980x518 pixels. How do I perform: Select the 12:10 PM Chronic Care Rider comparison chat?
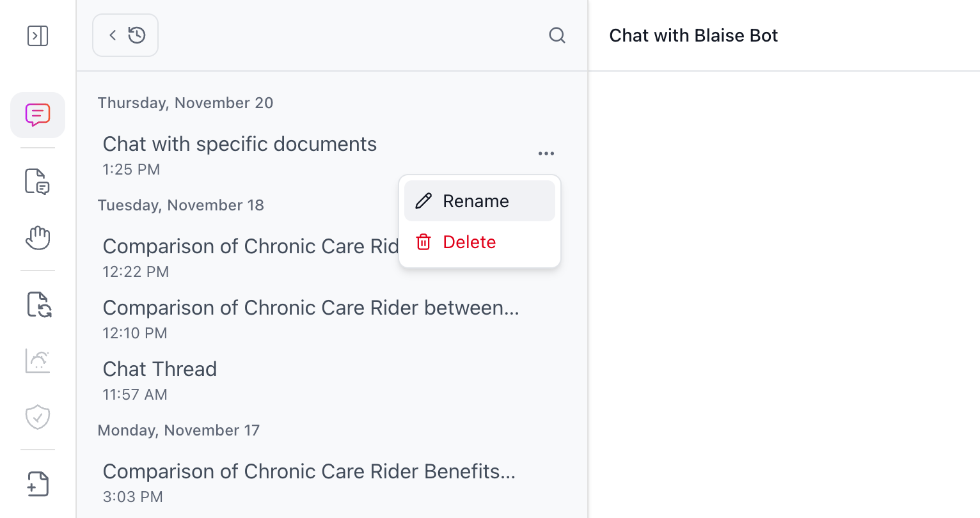click(x=311, y=308)
